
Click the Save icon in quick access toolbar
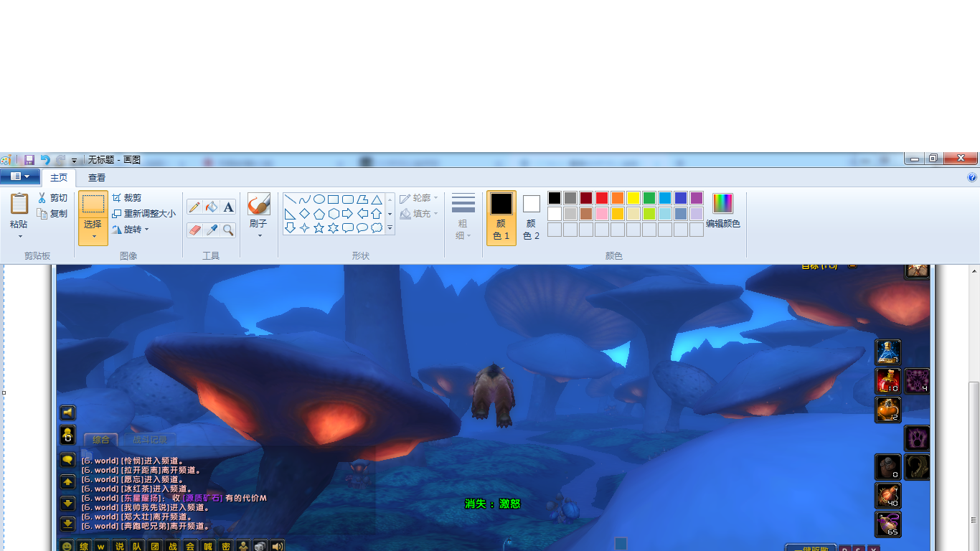[30, 158]
